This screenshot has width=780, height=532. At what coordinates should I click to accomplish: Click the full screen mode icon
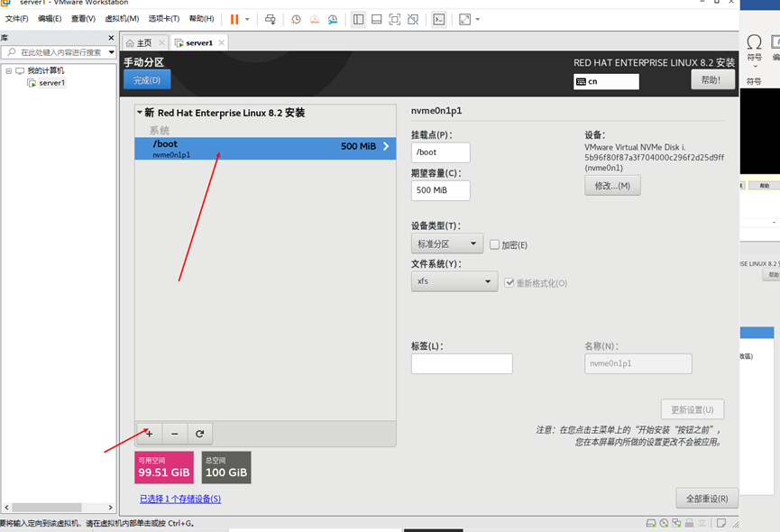click(394, 20)
